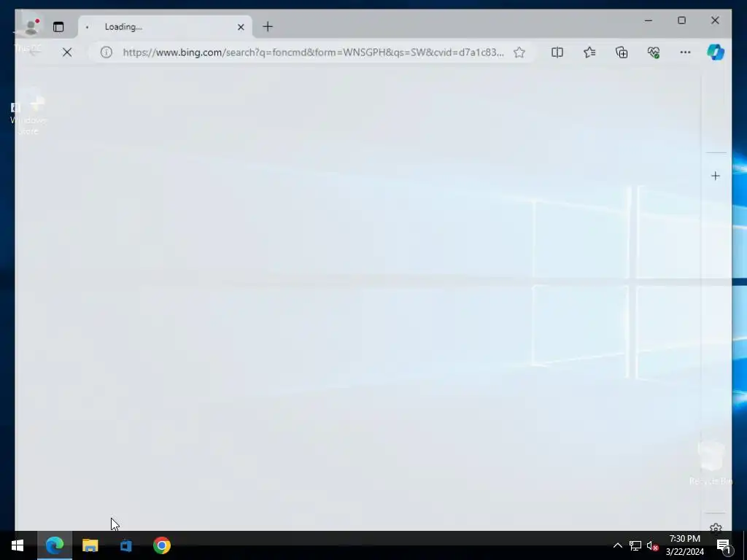Open split screen view
This screenshot has height=560, width=747.
pyautogui.click(x=557, y=52)
